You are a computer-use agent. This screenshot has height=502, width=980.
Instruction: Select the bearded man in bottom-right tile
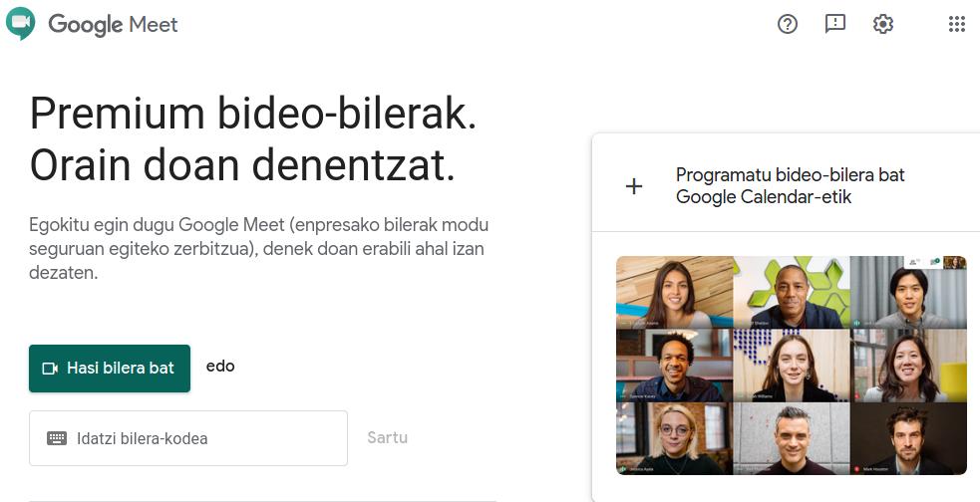909,438
